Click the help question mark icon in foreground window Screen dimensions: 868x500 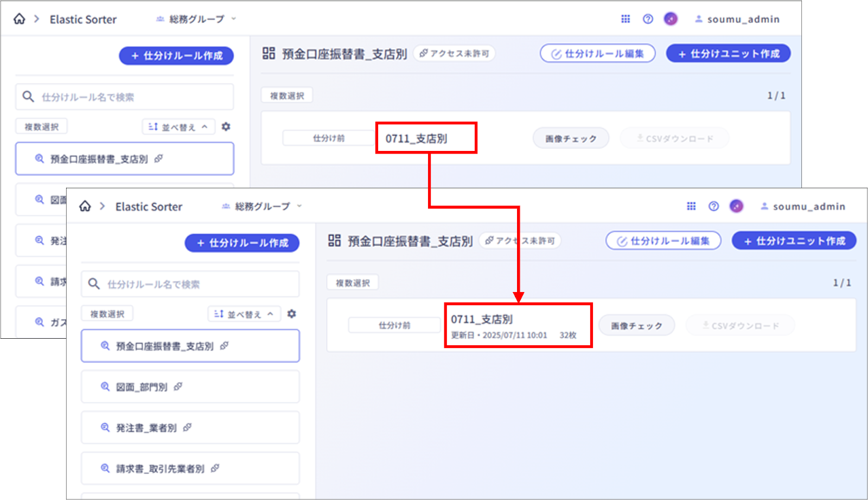tap(713, 206)
